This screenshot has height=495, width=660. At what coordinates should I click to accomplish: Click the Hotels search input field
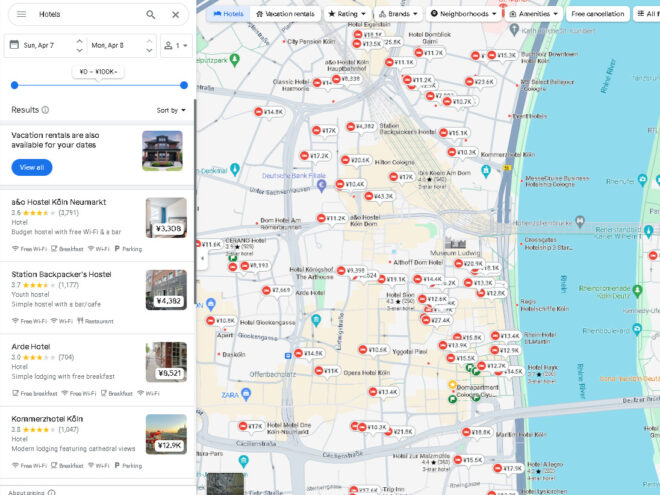pyautogui.click(x=88, y=14)
